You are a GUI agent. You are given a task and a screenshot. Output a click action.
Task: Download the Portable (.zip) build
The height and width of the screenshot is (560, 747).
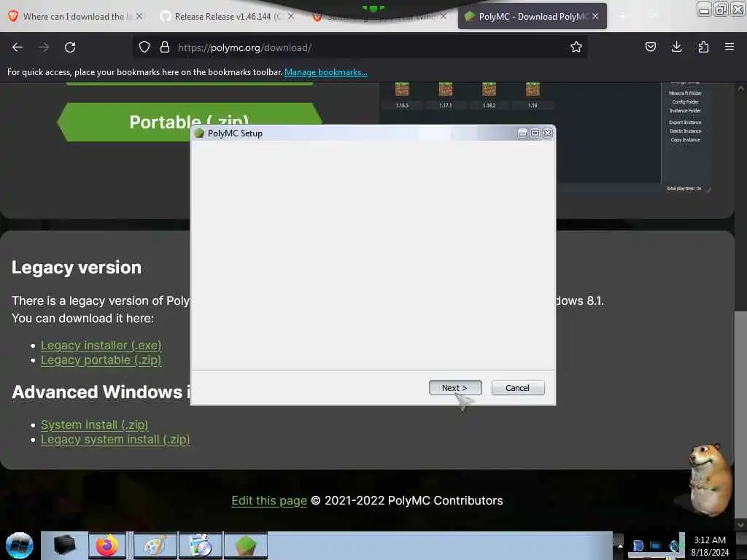(x=189, y=122)
